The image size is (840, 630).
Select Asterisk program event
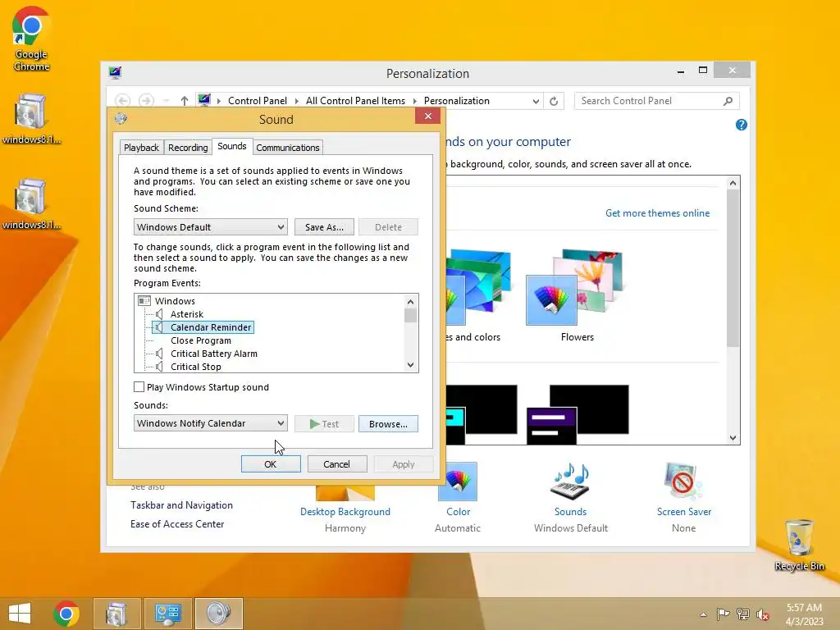(187, 314)
